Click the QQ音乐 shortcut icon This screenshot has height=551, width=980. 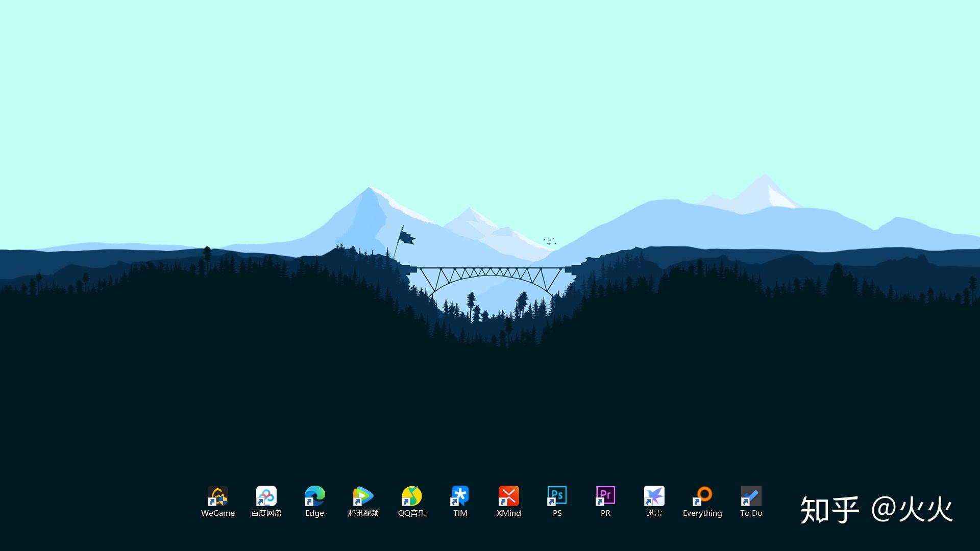[411, 496]
